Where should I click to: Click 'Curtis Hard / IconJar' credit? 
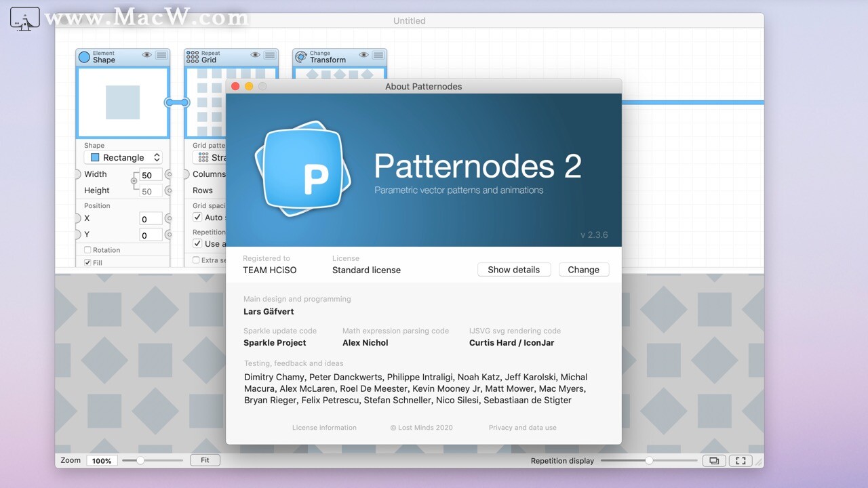click(512, 343)
